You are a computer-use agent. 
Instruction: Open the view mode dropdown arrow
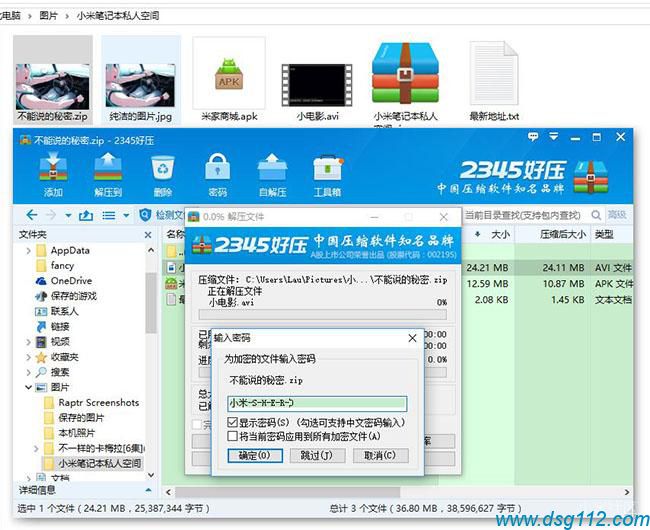126,215
